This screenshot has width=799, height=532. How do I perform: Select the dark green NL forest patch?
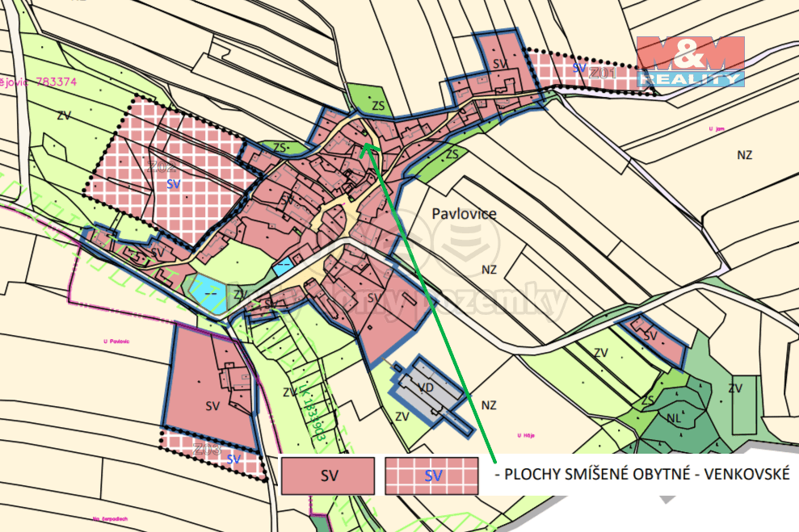point(675,418)
